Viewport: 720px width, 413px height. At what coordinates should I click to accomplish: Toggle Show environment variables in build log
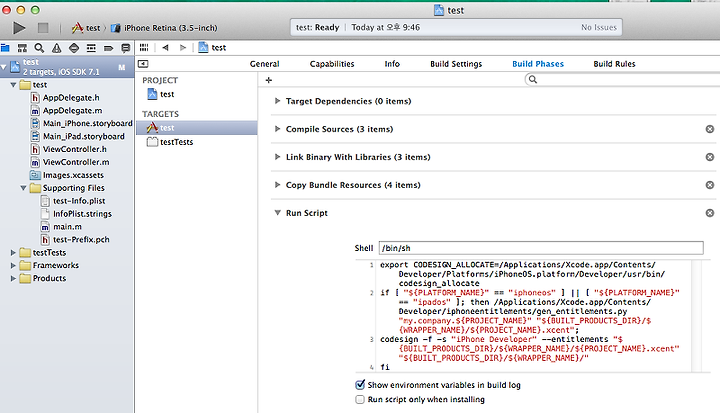coord(360,385)
